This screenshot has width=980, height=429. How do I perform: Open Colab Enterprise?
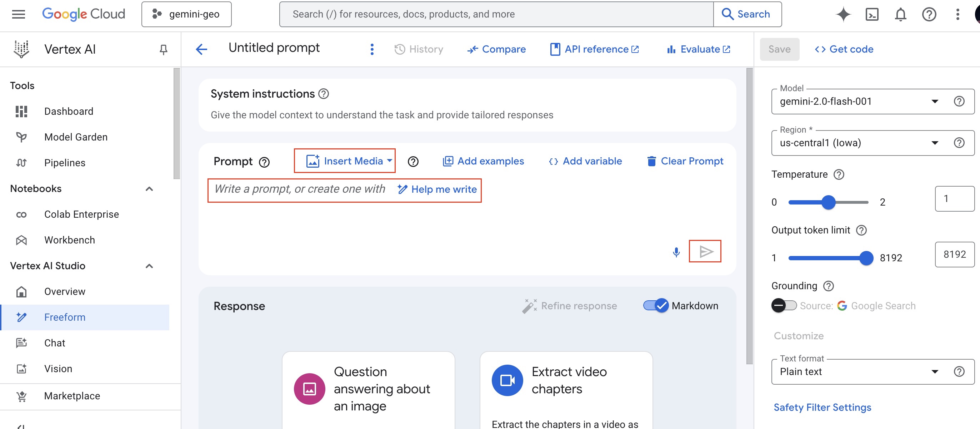[x=81, y=214]
